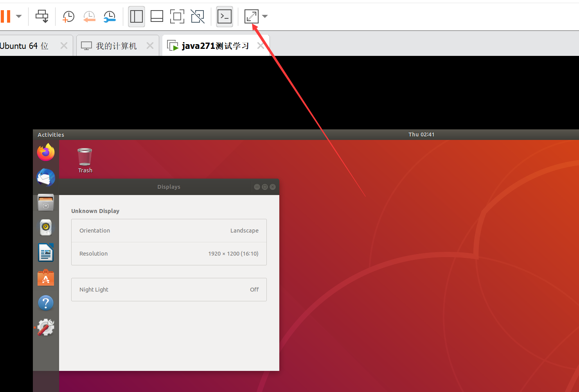Close the 我的计算机 tab
Screen dimensions: 579x392
(150, 46)
